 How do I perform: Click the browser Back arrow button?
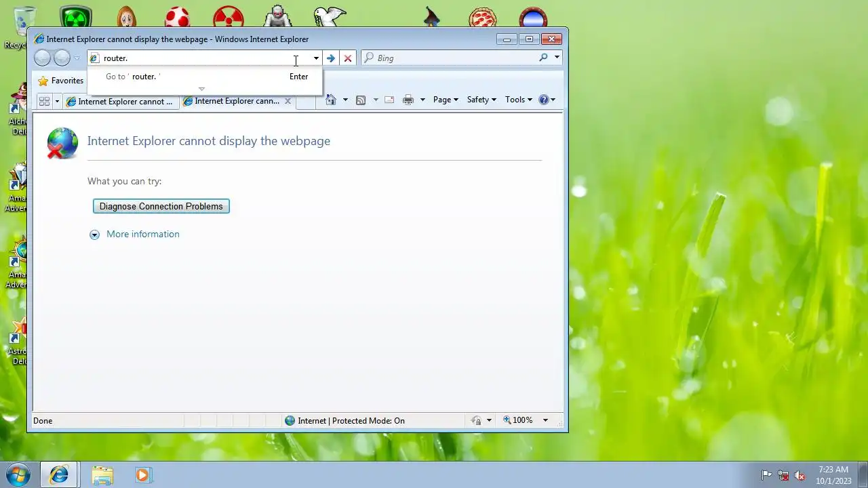click(x=42, y=58)
